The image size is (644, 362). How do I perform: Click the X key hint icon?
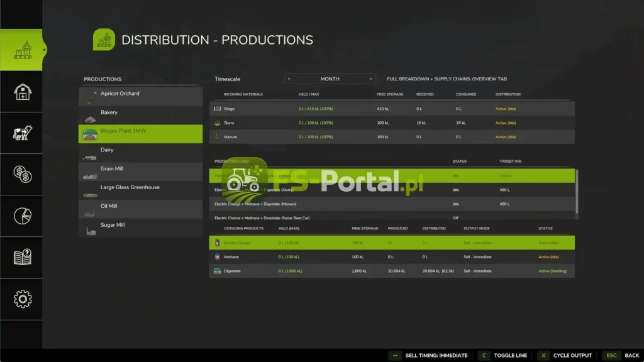coord(543,356)
